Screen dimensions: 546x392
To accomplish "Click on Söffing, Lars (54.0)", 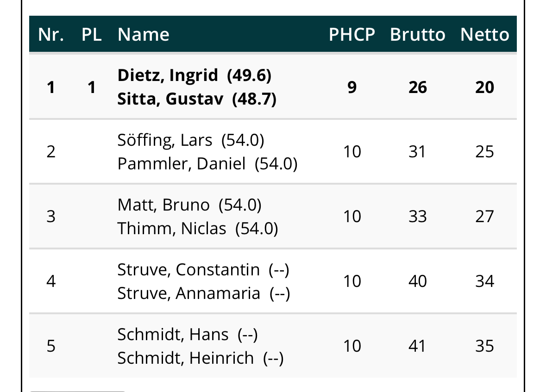I will [190, 140].
